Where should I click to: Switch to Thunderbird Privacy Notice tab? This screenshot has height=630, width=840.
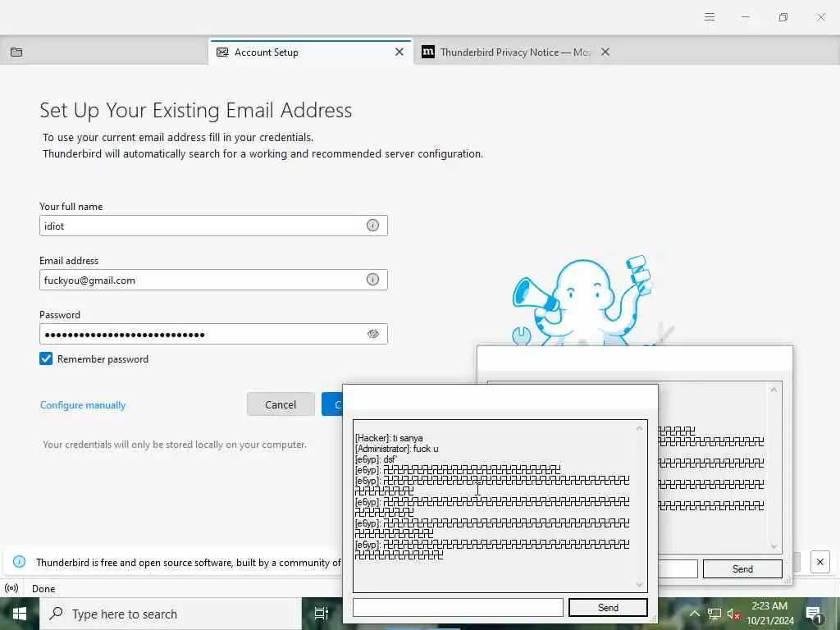click(x=514, y=52)
